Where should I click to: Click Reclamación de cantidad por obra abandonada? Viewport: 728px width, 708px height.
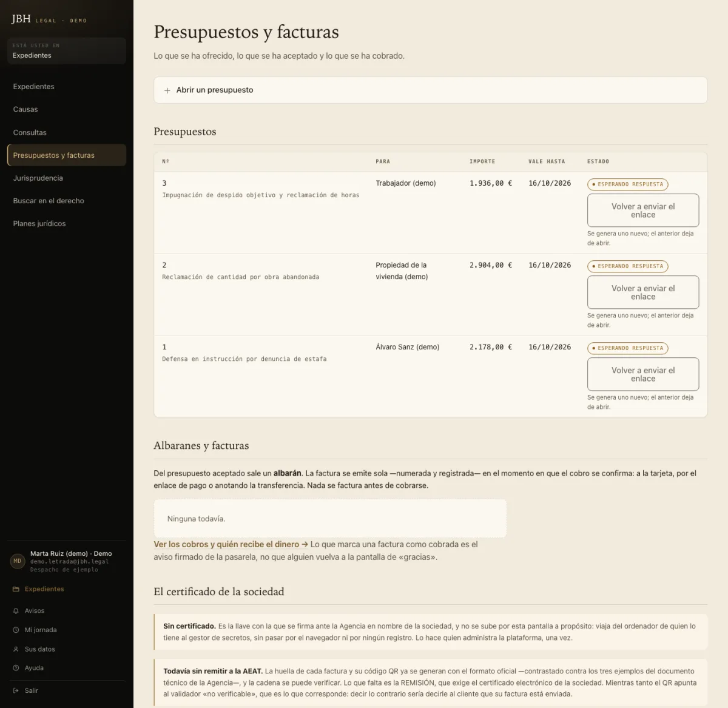(x=241, y=277)
